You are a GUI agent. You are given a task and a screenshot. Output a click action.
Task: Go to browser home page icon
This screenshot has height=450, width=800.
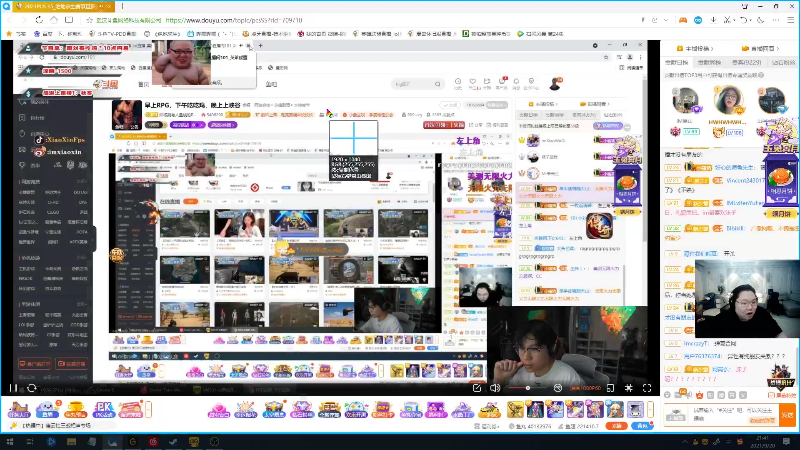[x=54, y=20]
